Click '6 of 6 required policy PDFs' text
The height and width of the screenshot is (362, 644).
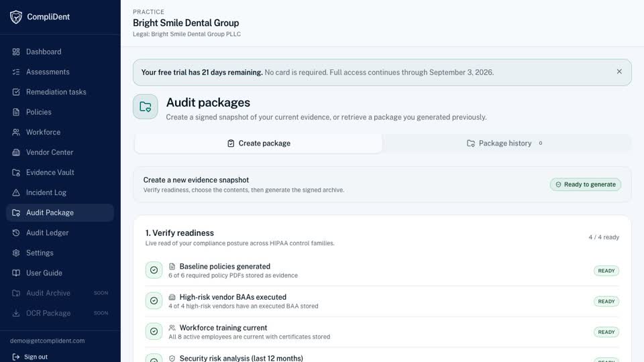pos(233,276)
